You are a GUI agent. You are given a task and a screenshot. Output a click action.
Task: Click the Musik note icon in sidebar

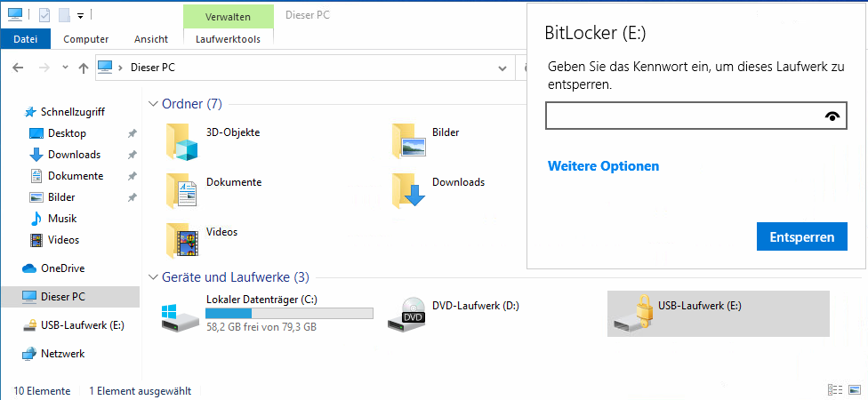tap(36, 219)
